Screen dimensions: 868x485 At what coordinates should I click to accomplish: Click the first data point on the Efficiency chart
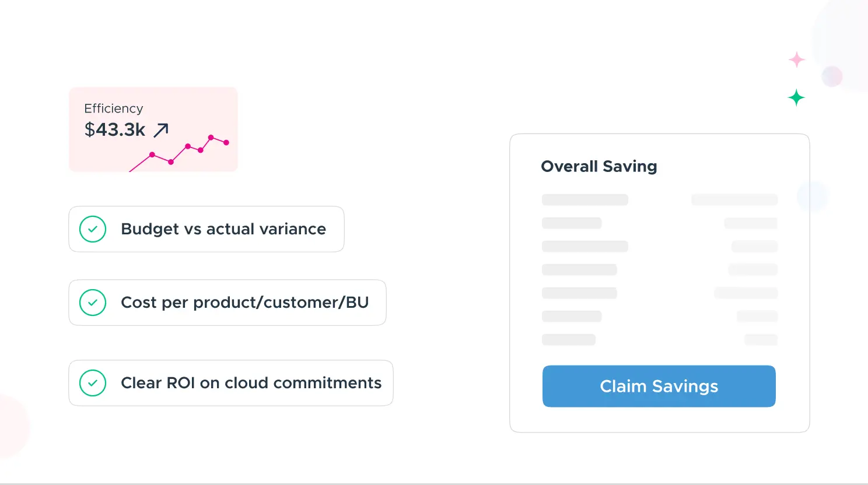click(x=152, y=154)
